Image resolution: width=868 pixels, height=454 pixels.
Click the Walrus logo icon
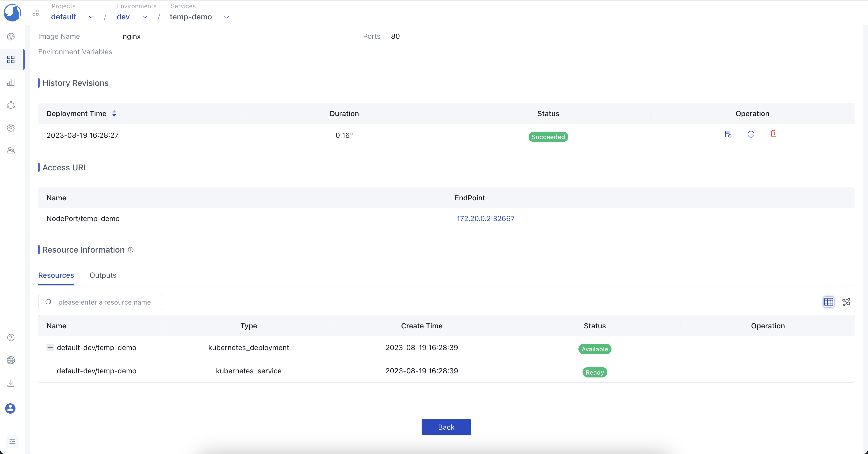[12, 12]
